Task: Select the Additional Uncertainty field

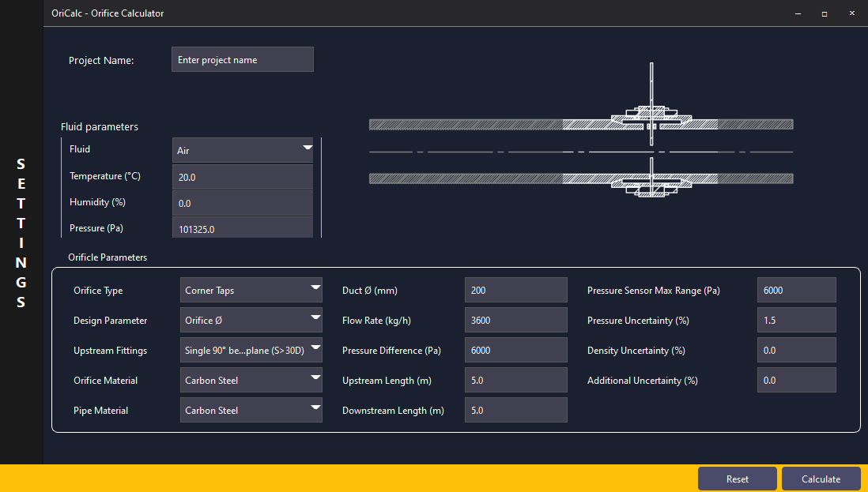Action: coord(796,380)
